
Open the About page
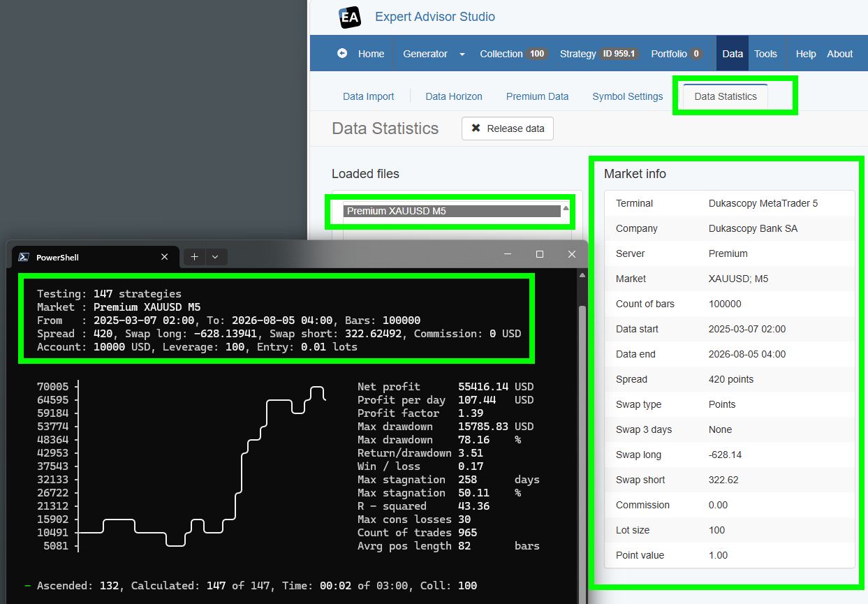coord(840,54)
